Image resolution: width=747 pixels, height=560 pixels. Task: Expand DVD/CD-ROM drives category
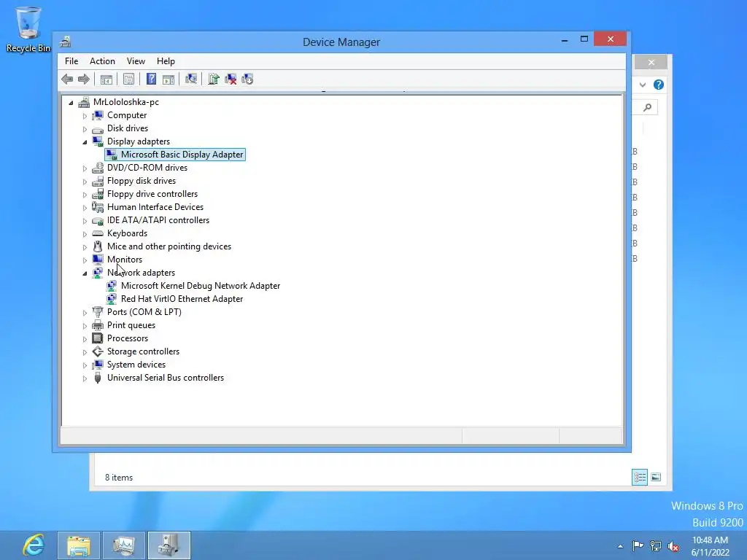[85, 168]
